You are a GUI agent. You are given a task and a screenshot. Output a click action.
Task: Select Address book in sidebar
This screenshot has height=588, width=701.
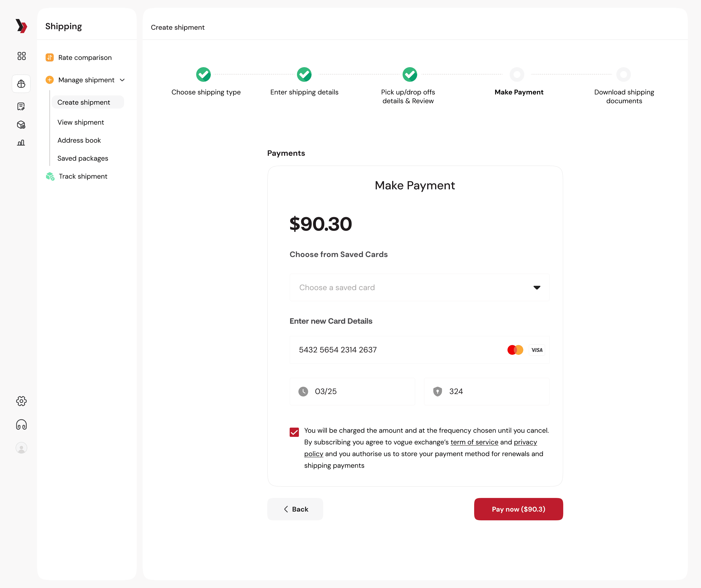click(x=79, y=140)
